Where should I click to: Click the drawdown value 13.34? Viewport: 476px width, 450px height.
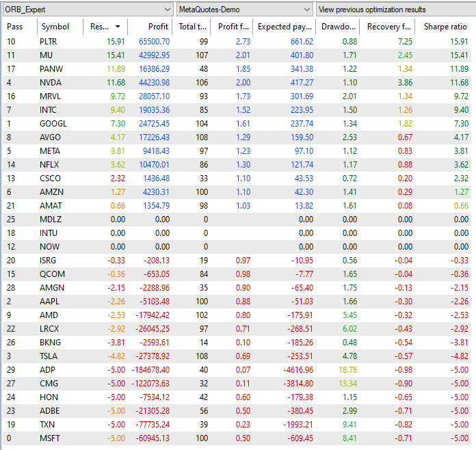[x=348, y=383]
